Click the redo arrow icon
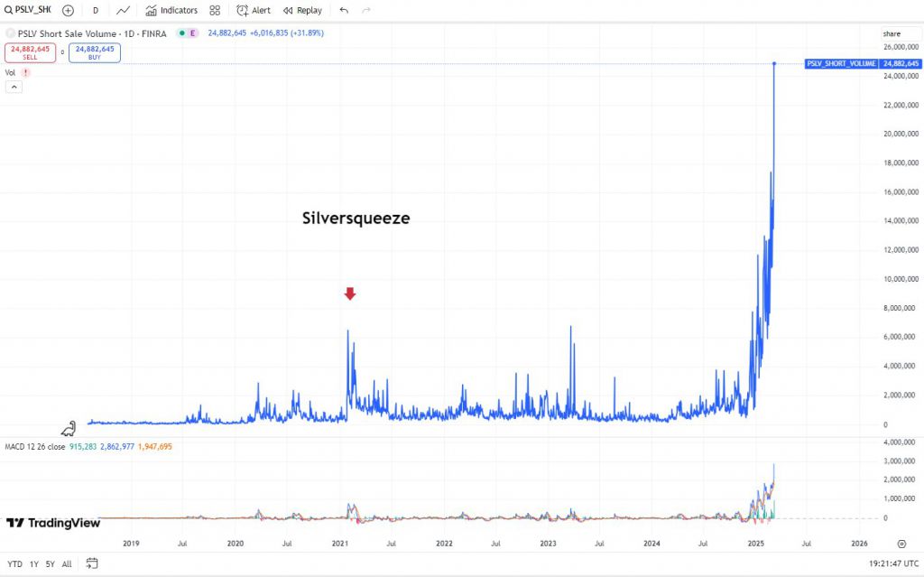 coord(366,10)
